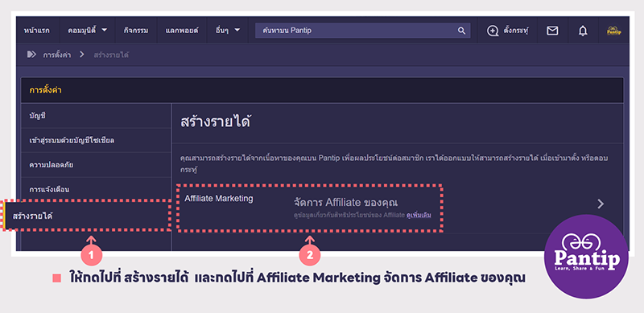Select สร้างรายได้ in settings sidebar
Screen dimensions: 644x313
pos(88,216)
